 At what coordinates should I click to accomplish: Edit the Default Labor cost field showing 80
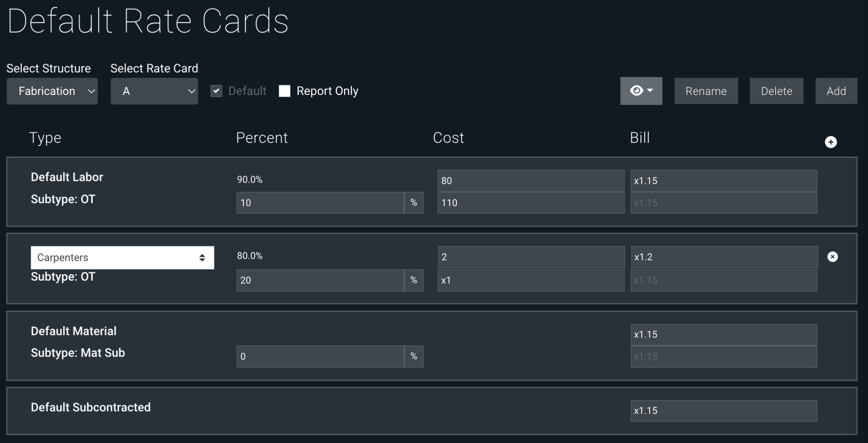point(530,181)
